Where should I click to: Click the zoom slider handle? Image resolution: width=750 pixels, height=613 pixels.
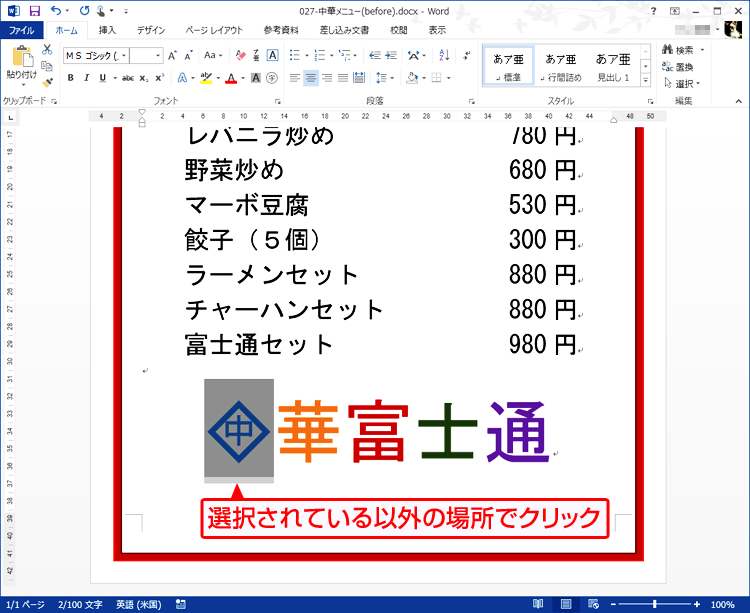click(654, 604)
